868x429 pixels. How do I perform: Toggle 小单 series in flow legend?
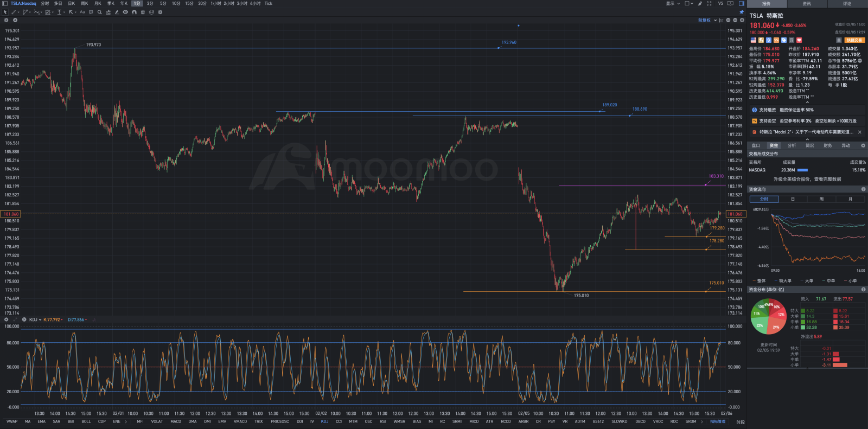(x=850, y=281)
